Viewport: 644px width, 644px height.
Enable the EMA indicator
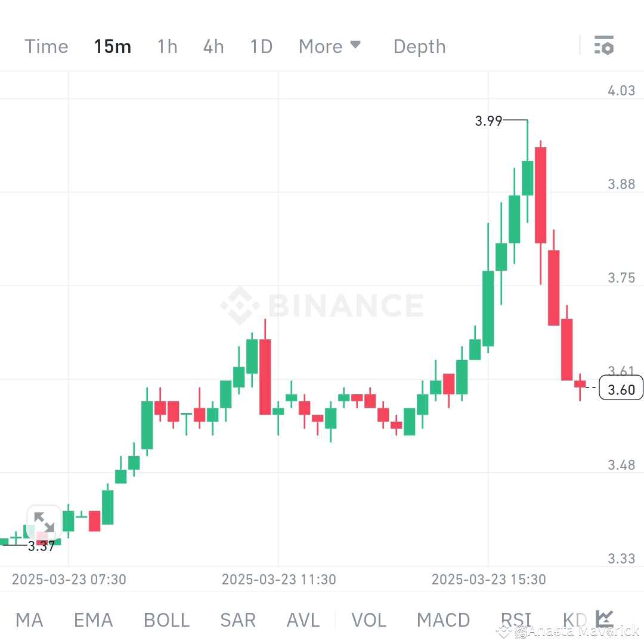[x=93, y=620]
